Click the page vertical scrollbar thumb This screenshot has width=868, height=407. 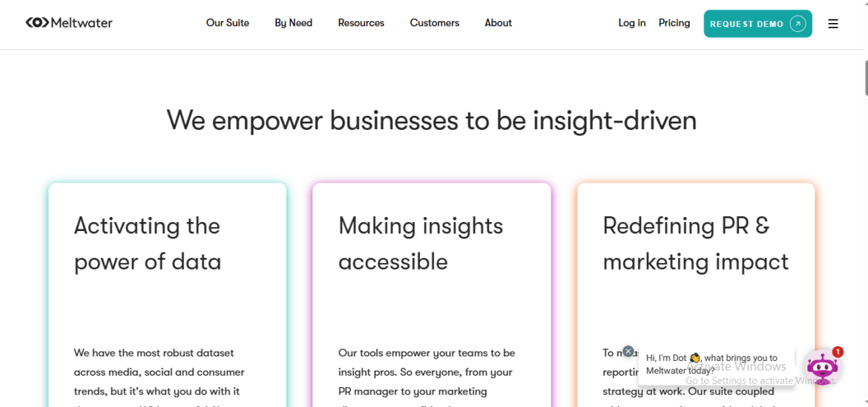click(865, 76)
